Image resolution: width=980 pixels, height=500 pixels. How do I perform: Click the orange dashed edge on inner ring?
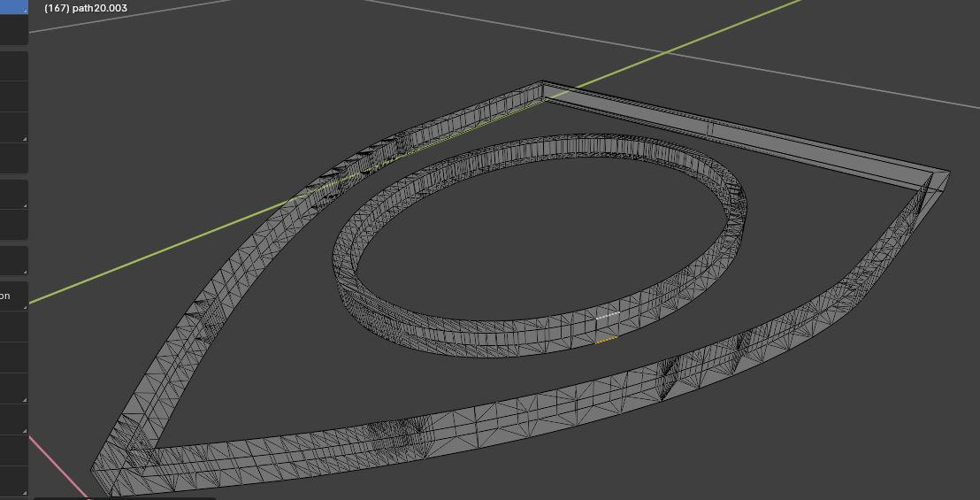coord(606,340)
